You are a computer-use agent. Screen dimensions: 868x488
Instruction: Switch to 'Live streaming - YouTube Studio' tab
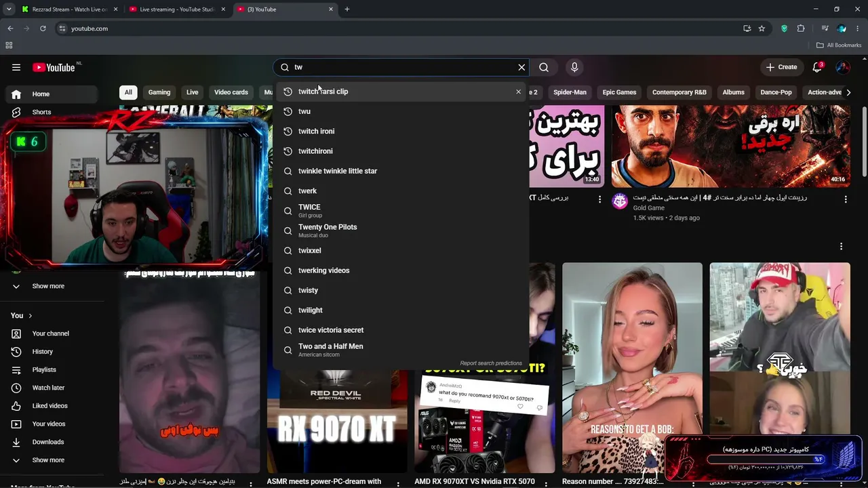click(x=178, y=9)
